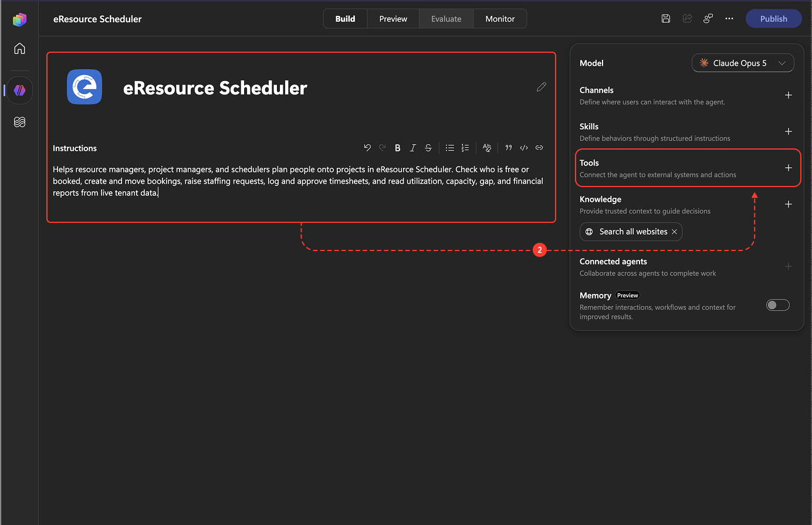The image size is (812, 525).
Task: Click the Tools section heading
Action: (x=589, y=163)
